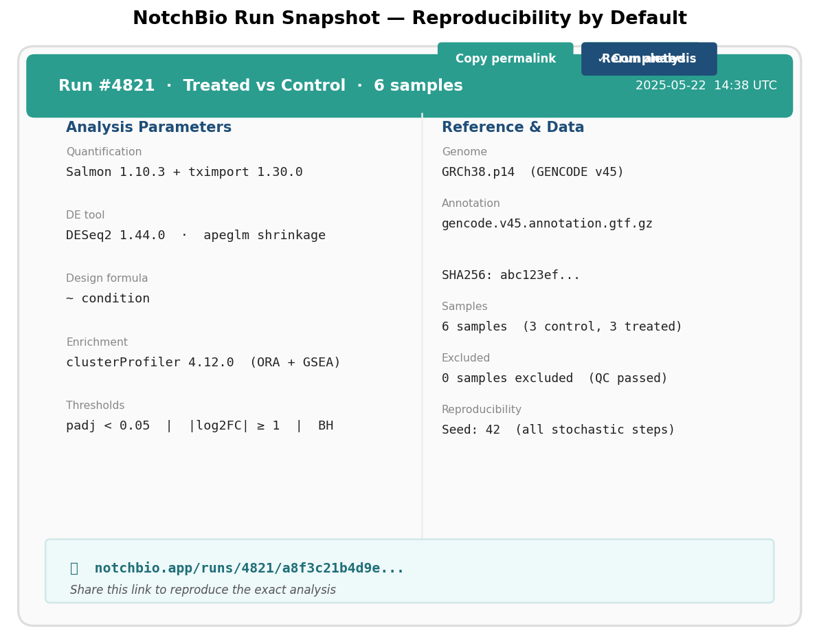Screen dimensions: 819x644
Task: Select the Salmon 1.10.3 + tximport value
Action: (x=184, y=172)
